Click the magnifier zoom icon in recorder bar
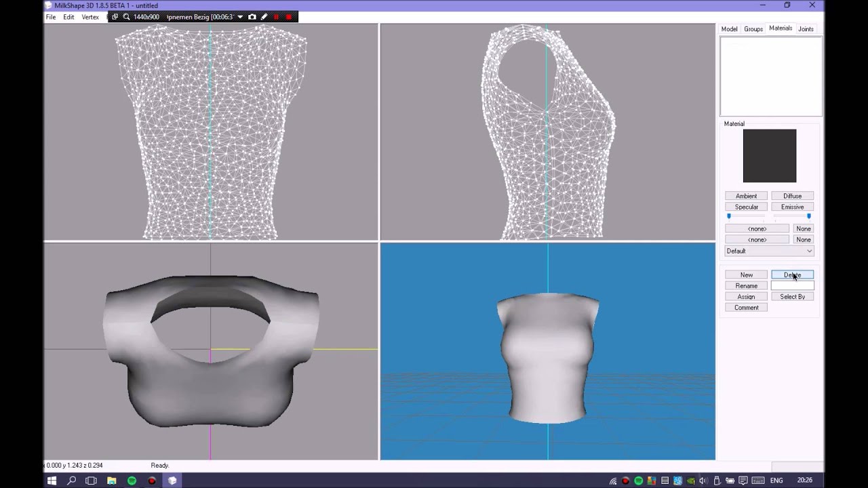868x488 pixels. point(126,17)
